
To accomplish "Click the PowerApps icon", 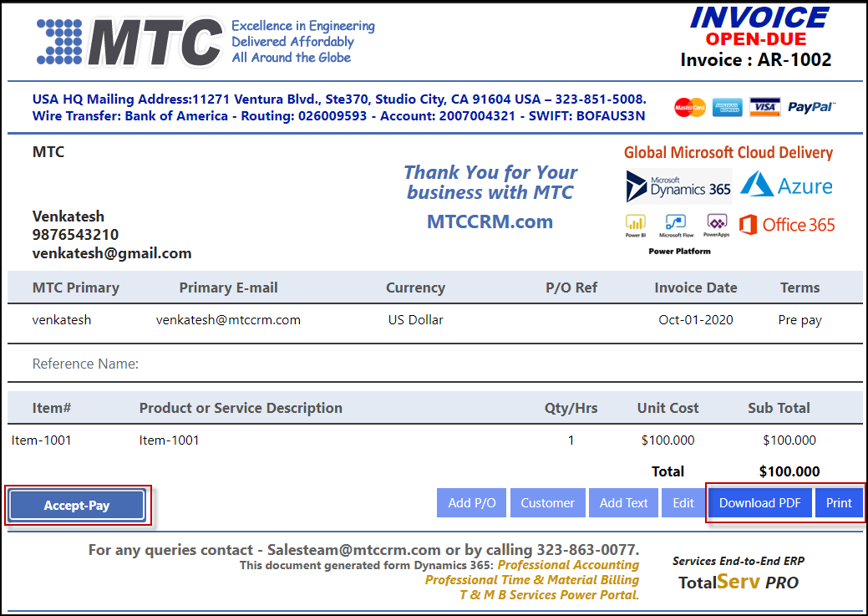I will point(716,223).
